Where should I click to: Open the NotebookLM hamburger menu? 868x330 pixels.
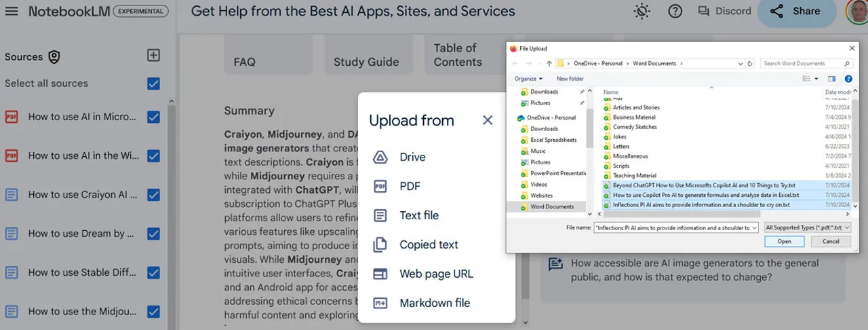pos(12,12)
